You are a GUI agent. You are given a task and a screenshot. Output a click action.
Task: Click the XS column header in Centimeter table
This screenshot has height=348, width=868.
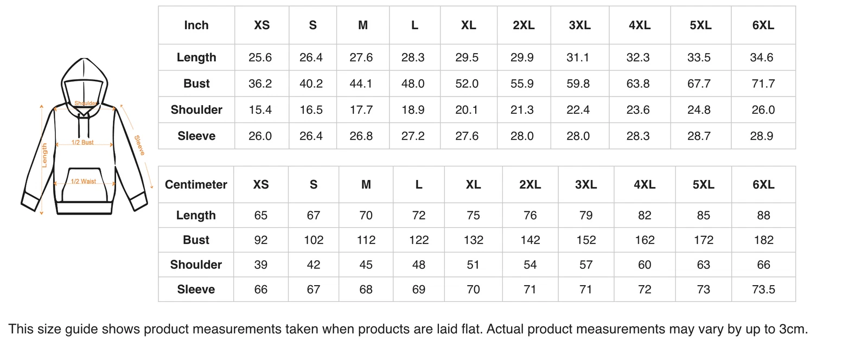(x=261, y=185)
